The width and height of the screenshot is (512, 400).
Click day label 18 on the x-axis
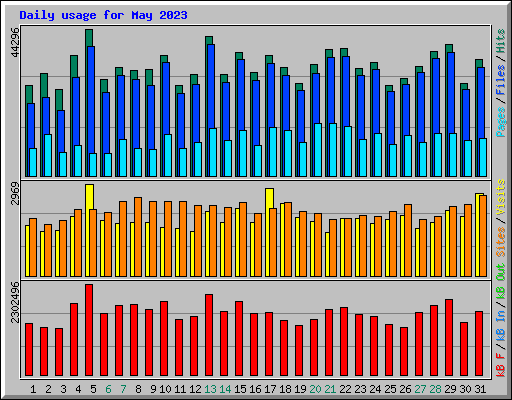(285, 389)
